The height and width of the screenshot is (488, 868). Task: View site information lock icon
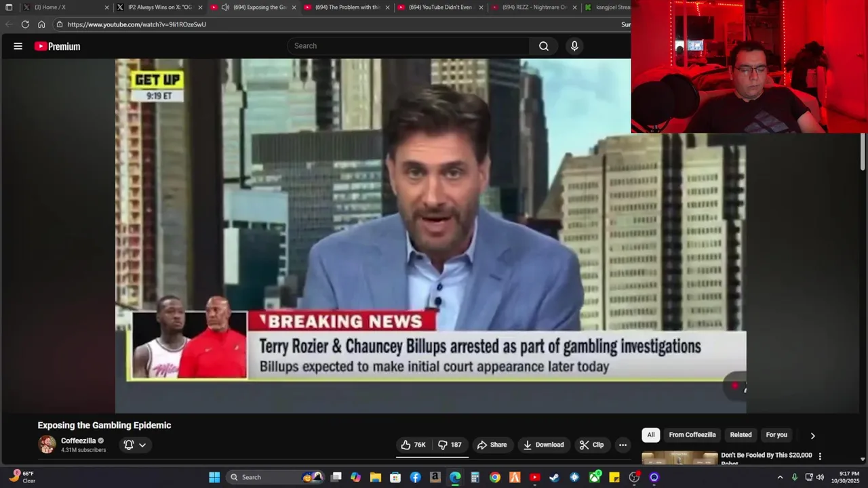[x=60, y=24]
